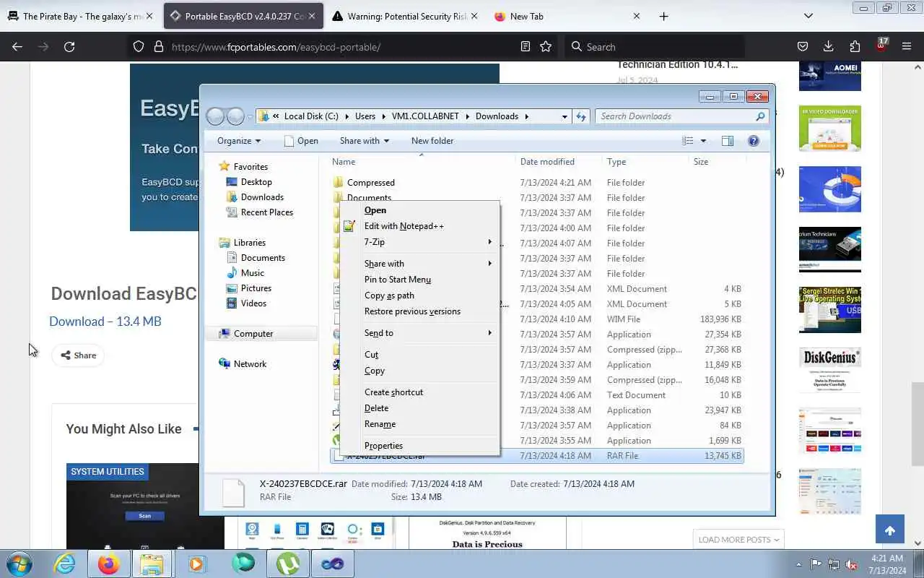Launch Internet Explorer from taskbar
This screenshot has width=924, height=578.
(65, 563)
